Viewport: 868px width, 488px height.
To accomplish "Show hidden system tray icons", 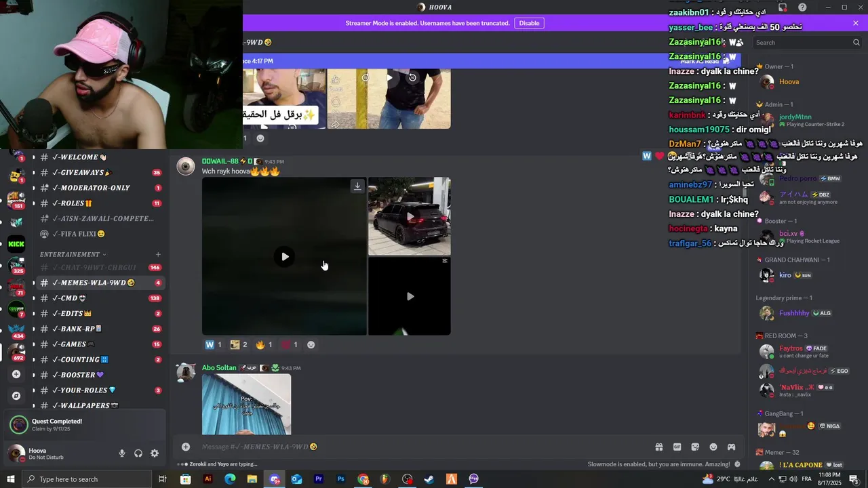I will (771, 479).
